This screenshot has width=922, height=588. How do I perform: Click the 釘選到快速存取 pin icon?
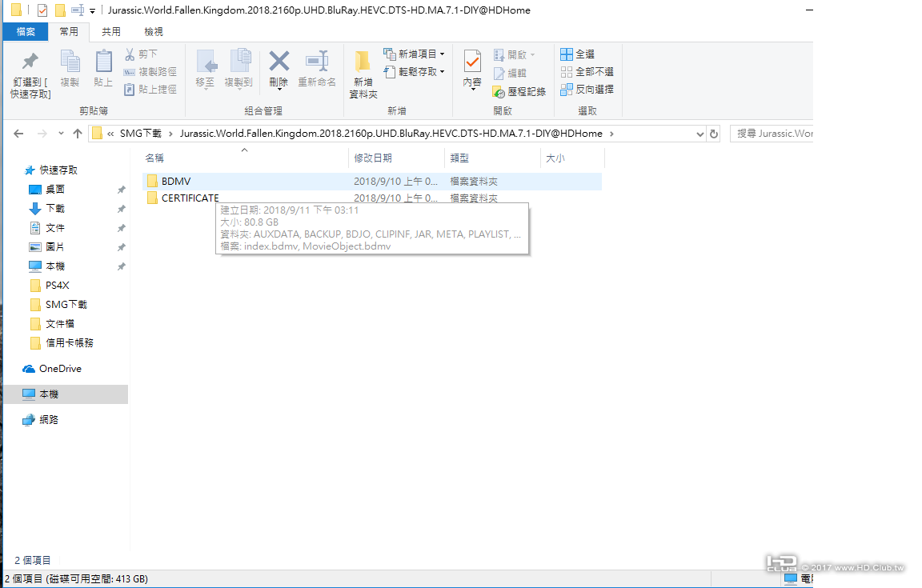(30, 61)
